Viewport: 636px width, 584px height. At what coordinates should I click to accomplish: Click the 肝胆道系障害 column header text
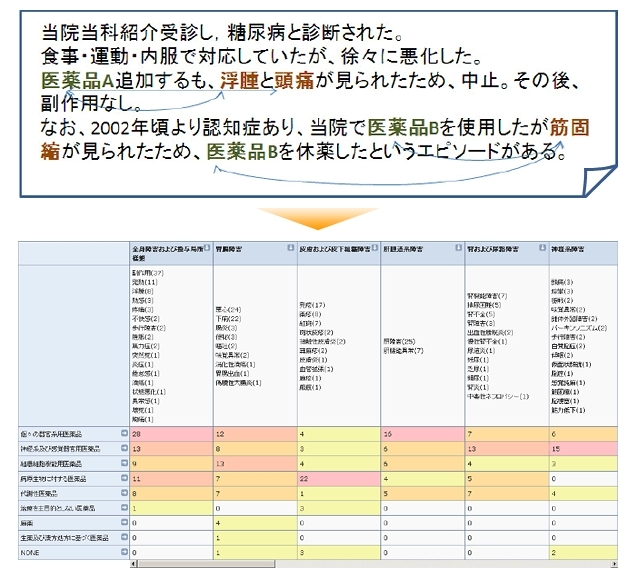click(403, 249)
